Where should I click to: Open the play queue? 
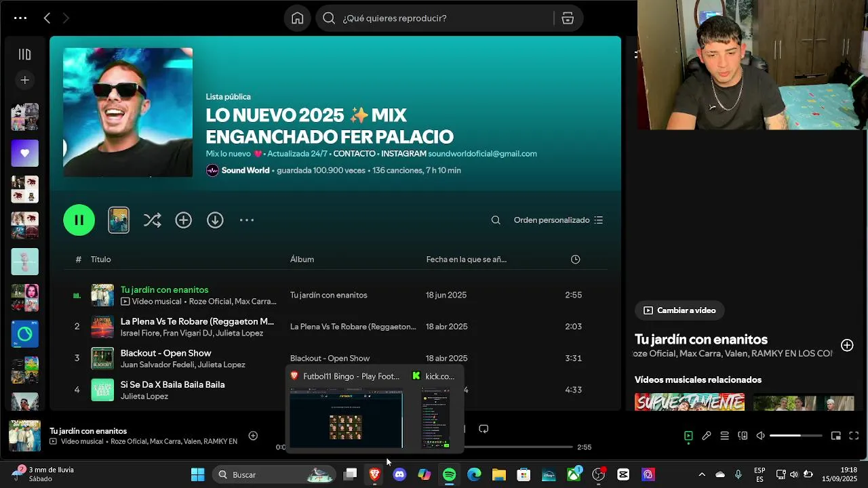[725, 436]
